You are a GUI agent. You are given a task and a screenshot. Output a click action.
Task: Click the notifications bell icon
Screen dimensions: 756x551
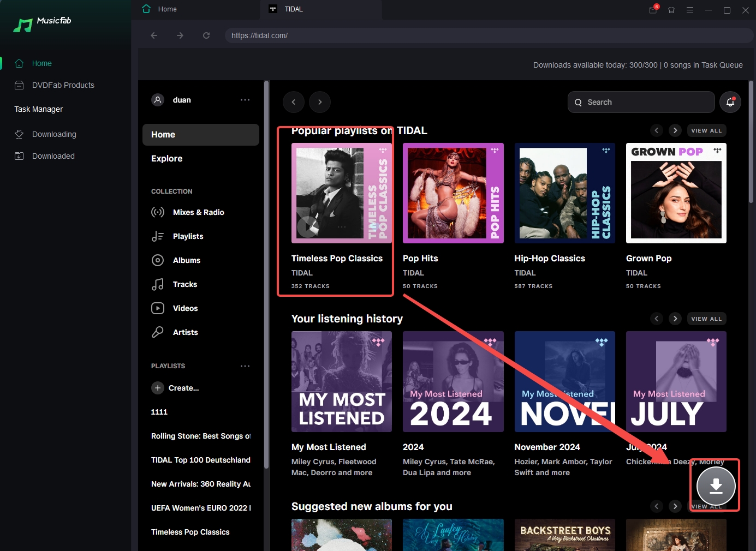[x=730, y=102]
